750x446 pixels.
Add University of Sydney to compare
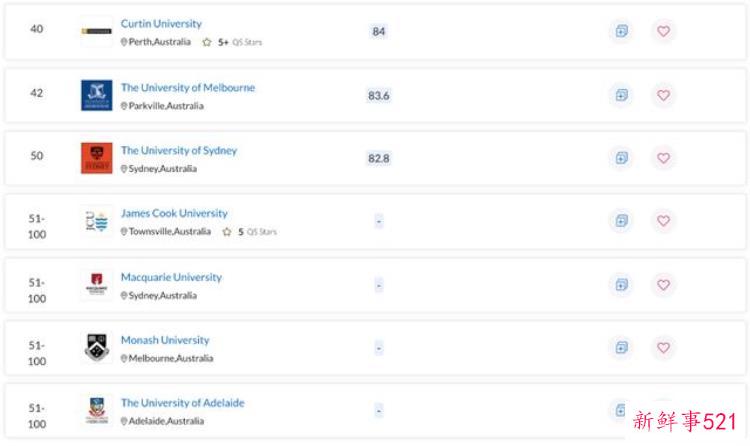coord(622,158)
